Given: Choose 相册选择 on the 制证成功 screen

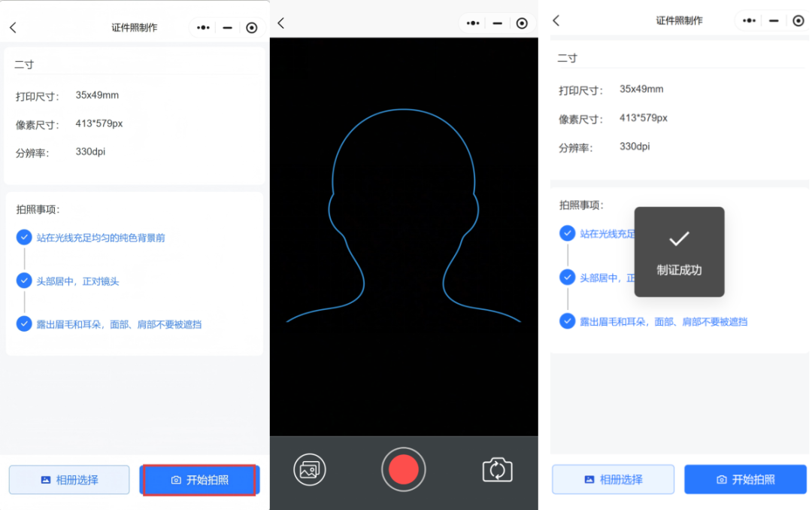Looking at the screenshot, I should click(x=613, y=479).
